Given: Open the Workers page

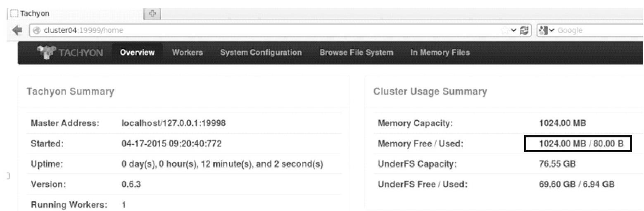Looking at the screenshot, I should [188, 53].
